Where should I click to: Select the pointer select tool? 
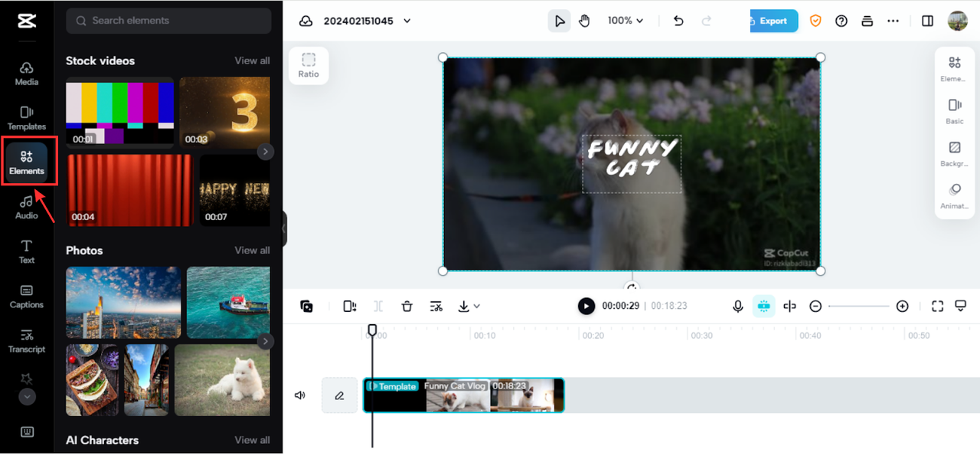click(x=560, y=21)
